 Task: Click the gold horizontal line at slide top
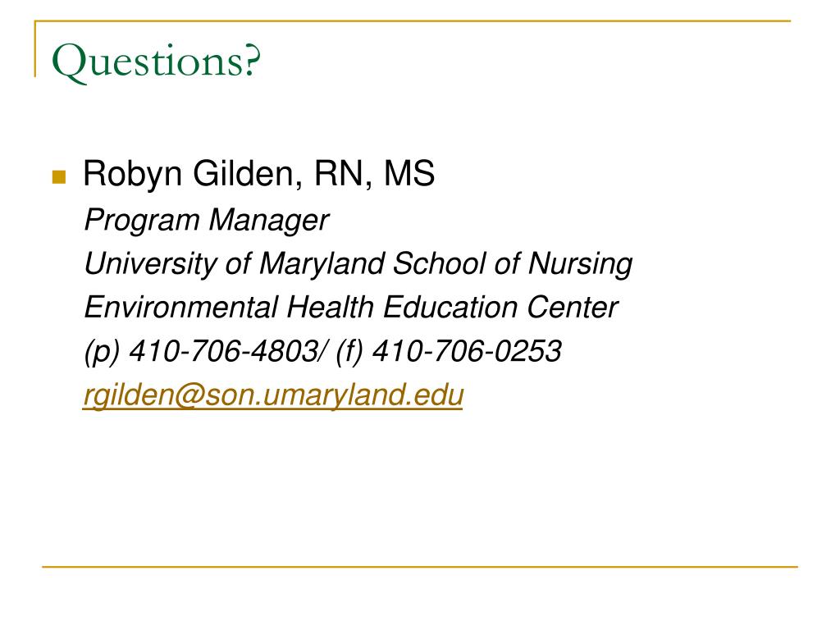(x=413, y=21)
